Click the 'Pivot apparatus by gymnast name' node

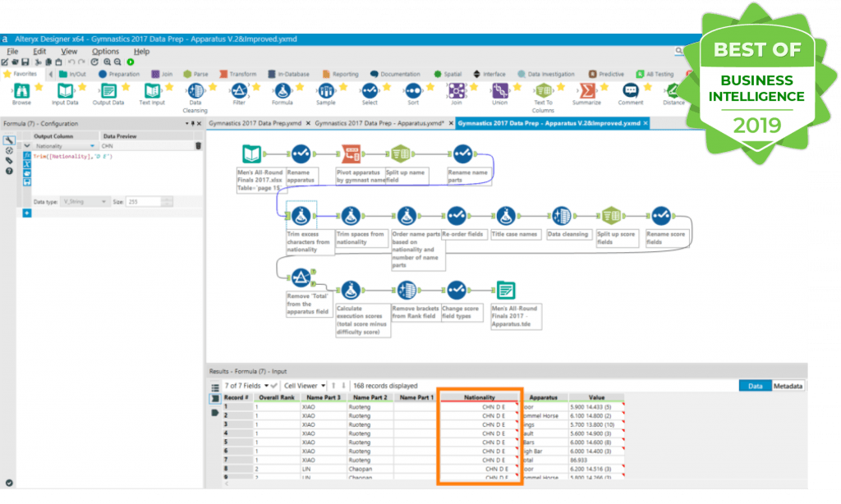(x=352, y=153)
